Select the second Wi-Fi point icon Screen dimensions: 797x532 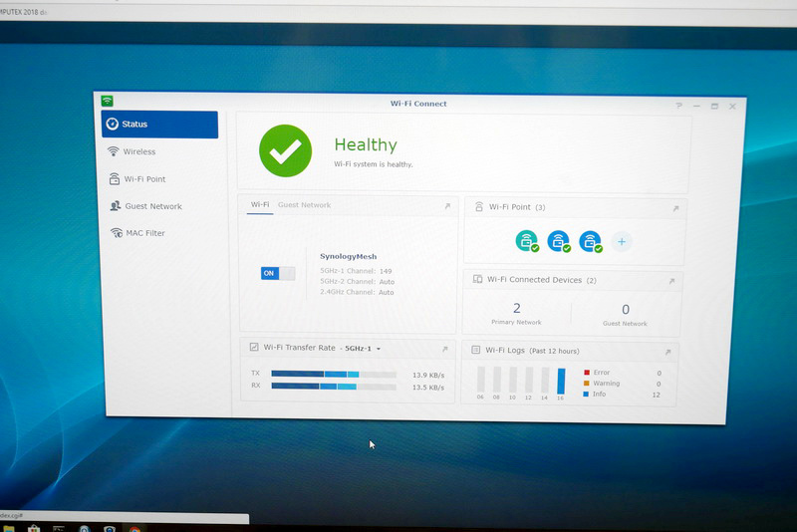[x=559, y=241]
